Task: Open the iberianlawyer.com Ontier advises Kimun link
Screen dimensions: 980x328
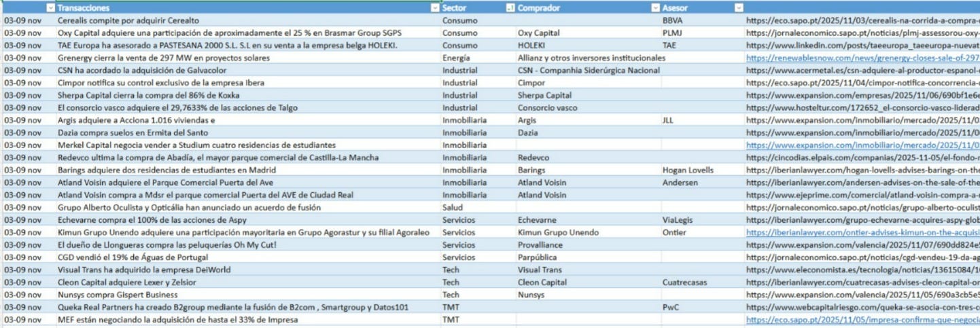Action: pyautogui.click(x=862, y=232)
